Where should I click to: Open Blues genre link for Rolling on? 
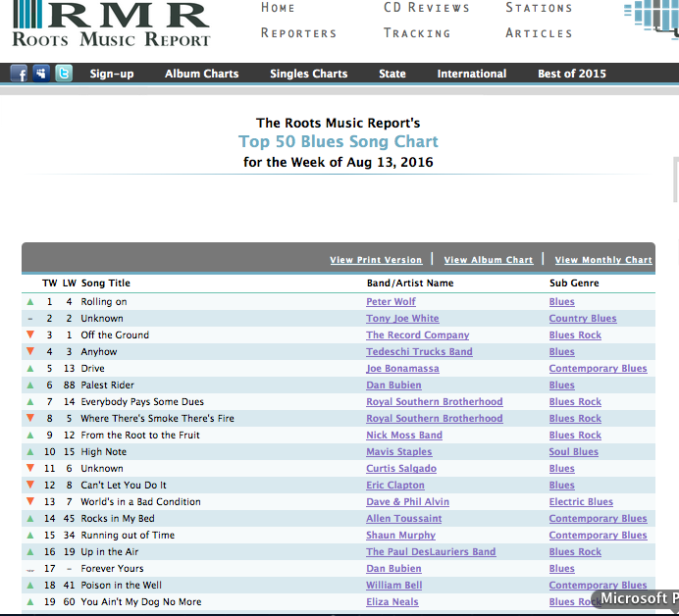point(562,302)
